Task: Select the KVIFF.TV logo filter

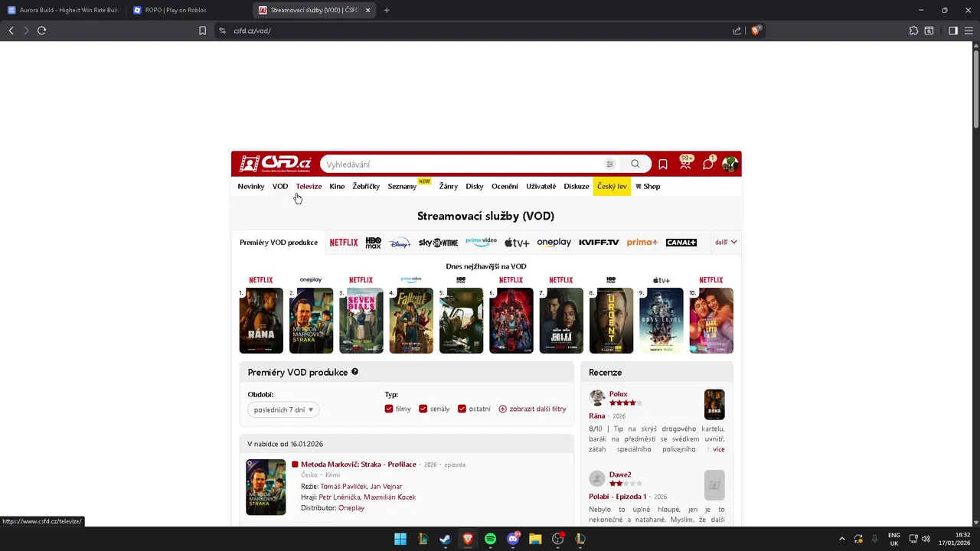Action: (599, 243)
